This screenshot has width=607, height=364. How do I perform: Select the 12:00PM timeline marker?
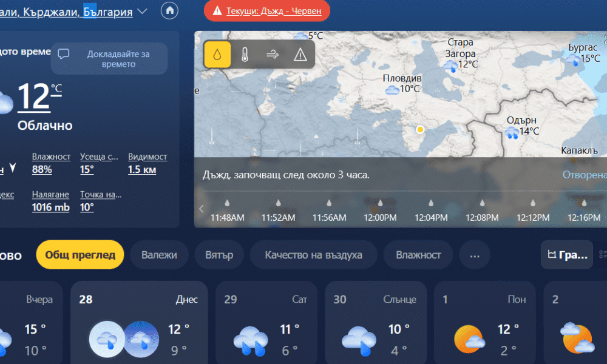pos(380,203)
